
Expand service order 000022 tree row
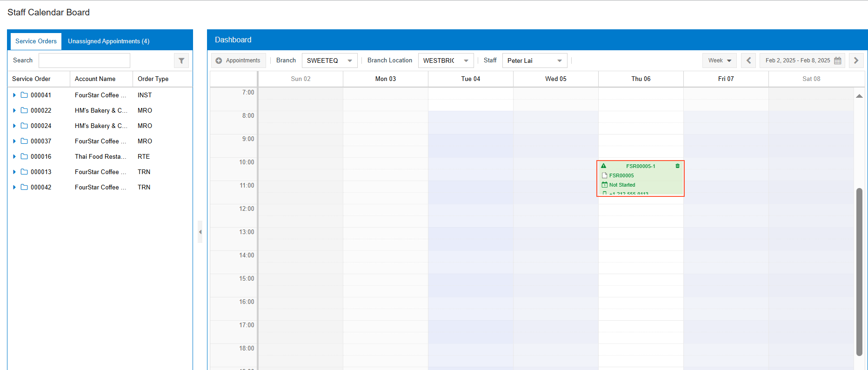click(14, 110)
